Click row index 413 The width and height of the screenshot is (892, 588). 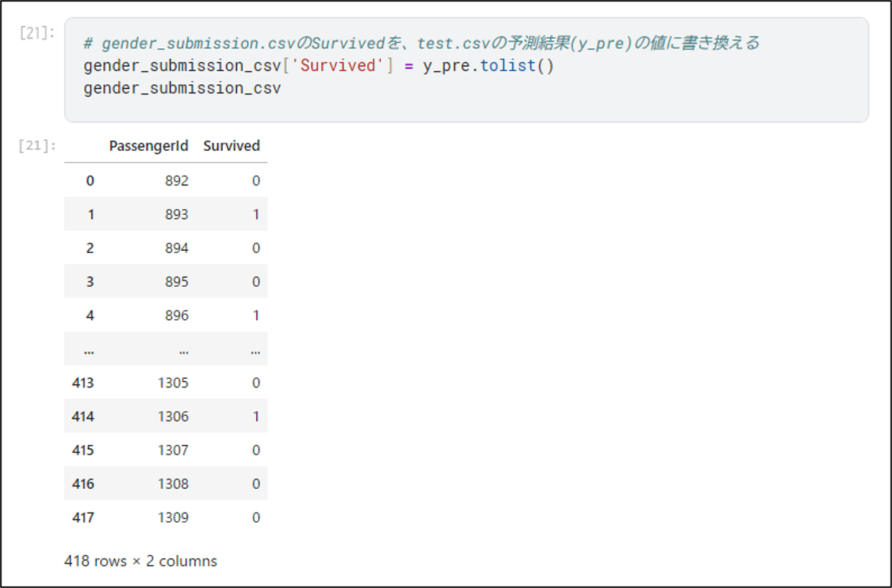click(83, 382)
